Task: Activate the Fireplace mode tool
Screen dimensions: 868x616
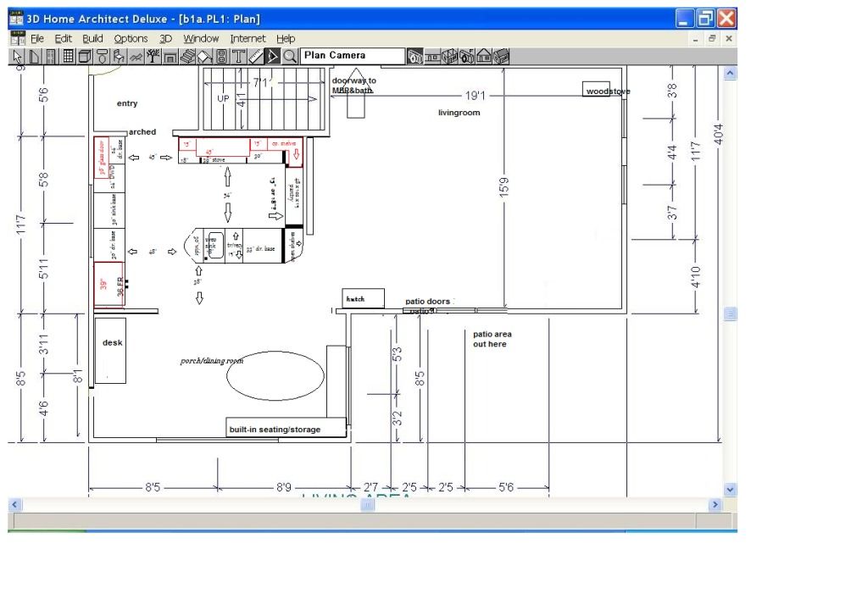Action: point(170,57)
